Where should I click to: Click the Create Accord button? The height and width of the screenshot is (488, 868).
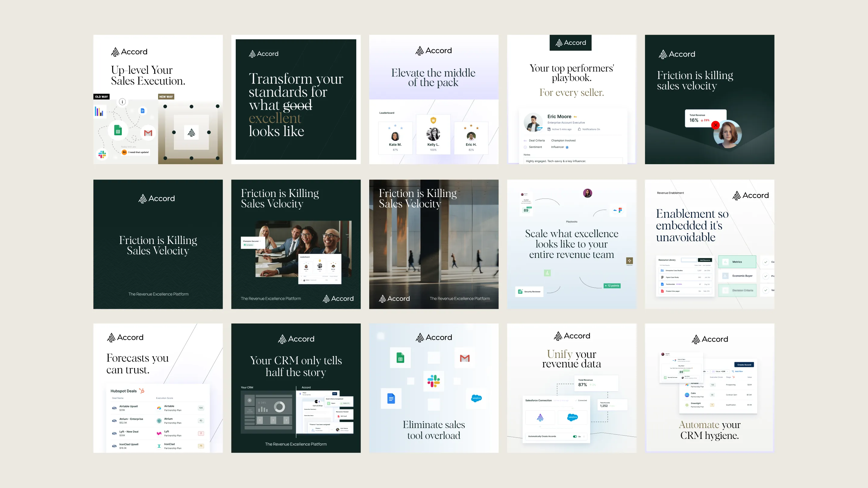click(x=744, y=365)
